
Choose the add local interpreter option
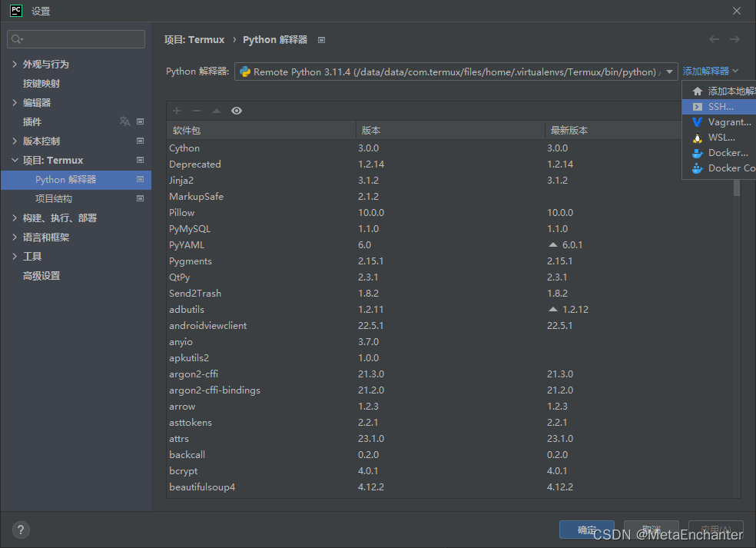719,91
